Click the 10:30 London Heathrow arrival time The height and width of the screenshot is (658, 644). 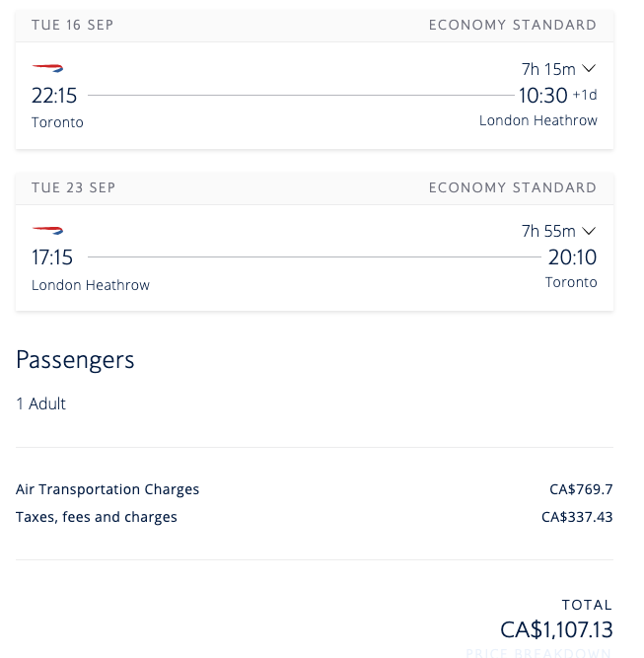[542, 96]
